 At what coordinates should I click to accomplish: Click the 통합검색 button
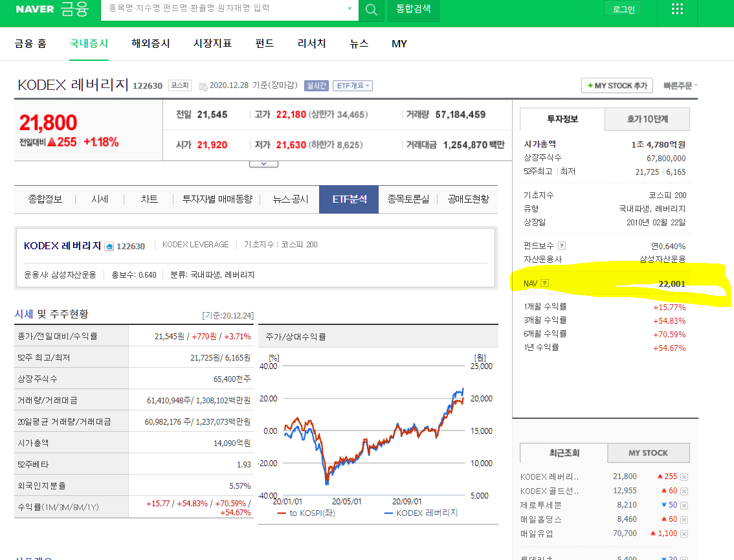[x=414, y=9]
